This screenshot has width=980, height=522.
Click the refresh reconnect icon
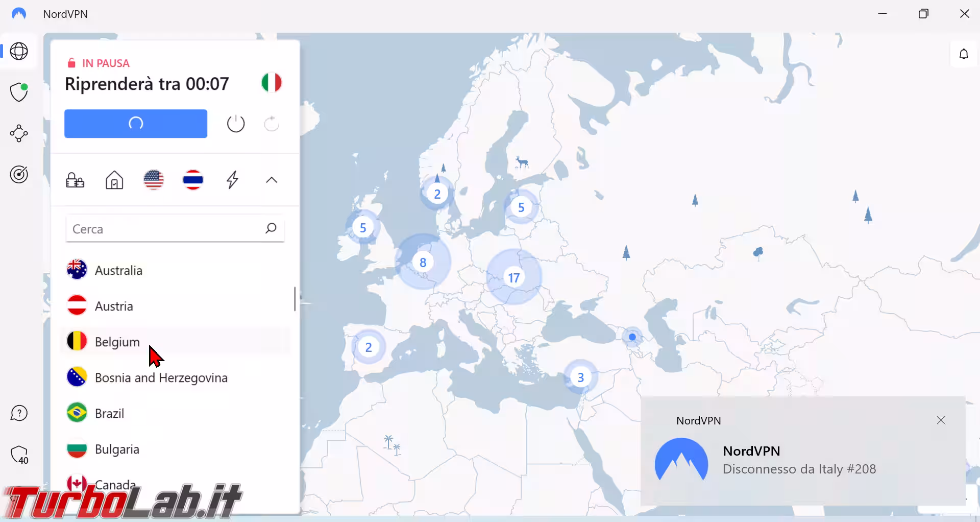tap(272, 124)
